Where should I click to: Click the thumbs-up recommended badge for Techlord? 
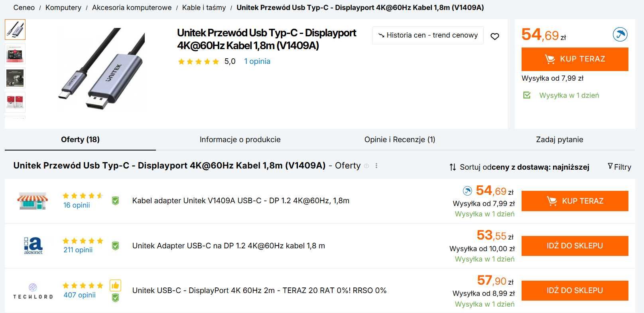115,285
